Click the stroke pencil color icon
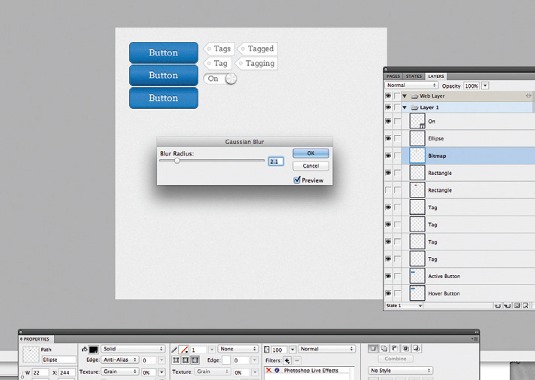This screenshot has width=535, height=380. tap(174, 350)
